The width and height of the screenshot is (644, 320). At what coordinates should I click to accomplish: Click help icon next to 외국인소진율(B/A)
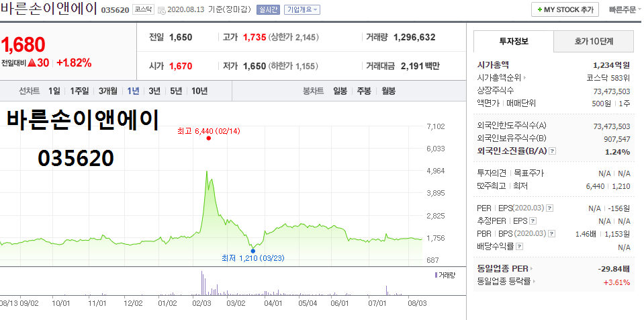point(553,151)
